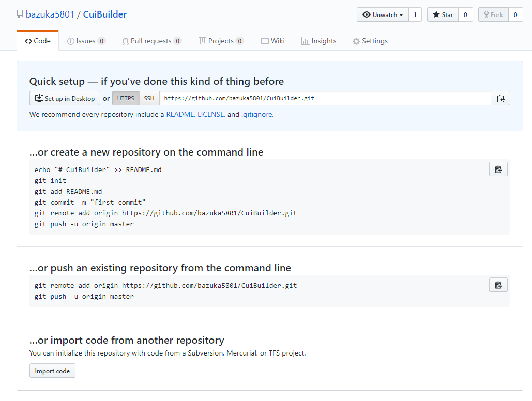
Task: Click the 'git add README.md' line
Action: click(68, 191)
